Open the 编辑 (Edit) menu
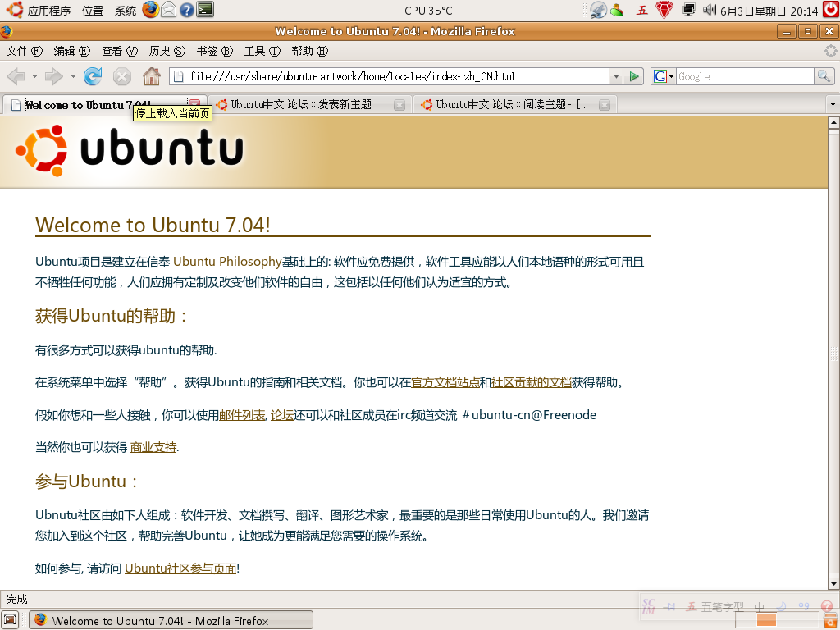This screenshot has width=840, height=630. coord(72,51)
